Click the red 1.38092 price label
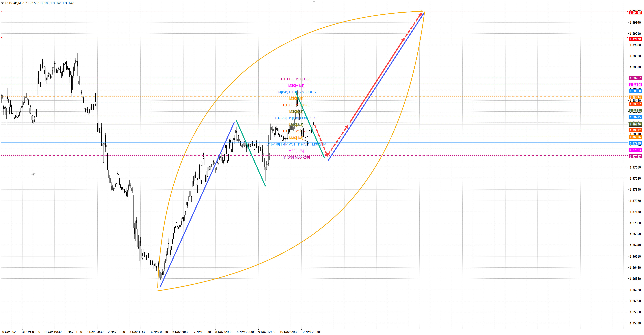This screenshot has width=644, height=335. coord(635,130)
